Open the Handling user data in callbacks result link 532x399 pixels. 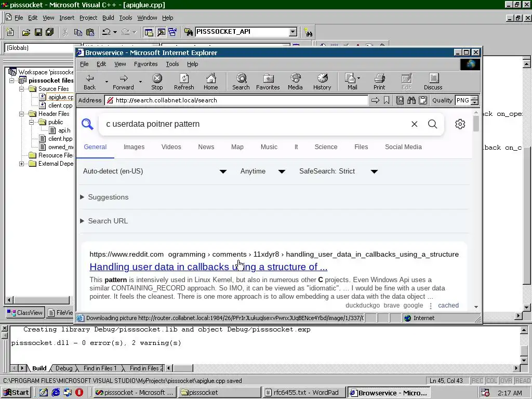pyautogui.click(x=208, y=267)
